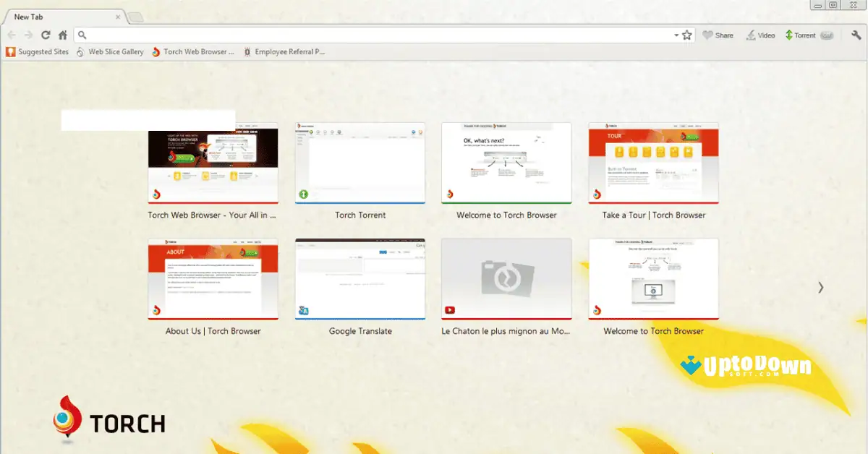Click the back navigation arrow
Image resolution: width=868 pixels, height=454 pixels.
pos(12,34)
